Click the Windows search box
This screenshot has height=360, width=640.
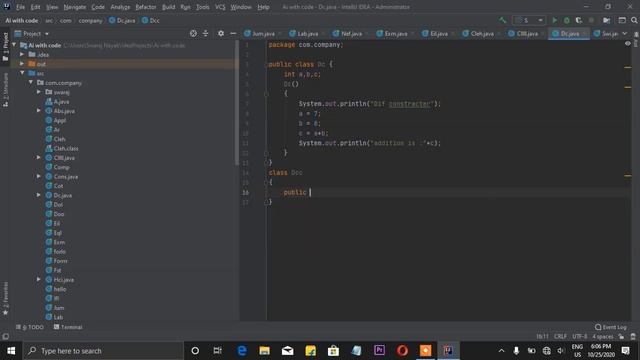point(103,351)
